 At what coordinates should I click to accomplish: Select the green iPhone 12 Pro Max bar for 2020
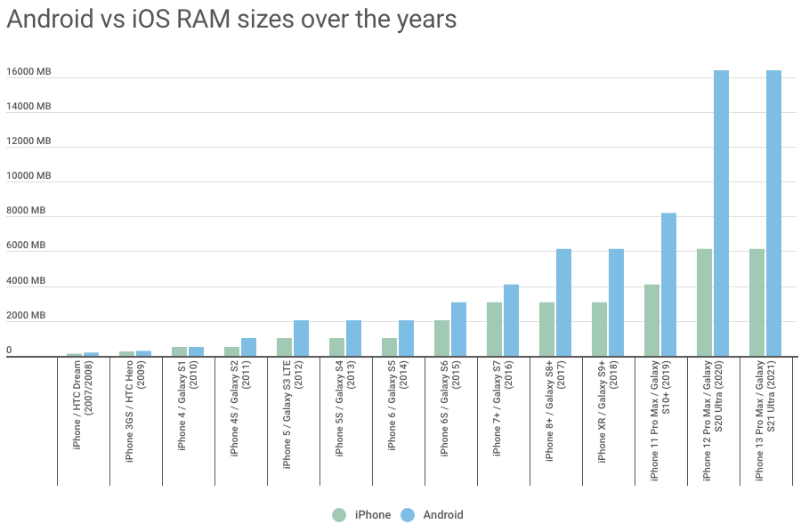tap(704, 302)
